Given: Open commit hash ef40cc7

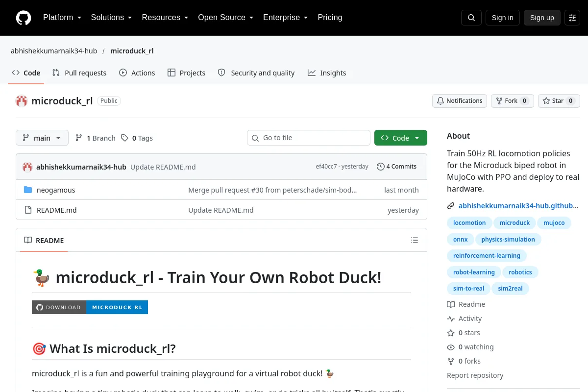Looking at the screenshot, I should coord(326,167).
